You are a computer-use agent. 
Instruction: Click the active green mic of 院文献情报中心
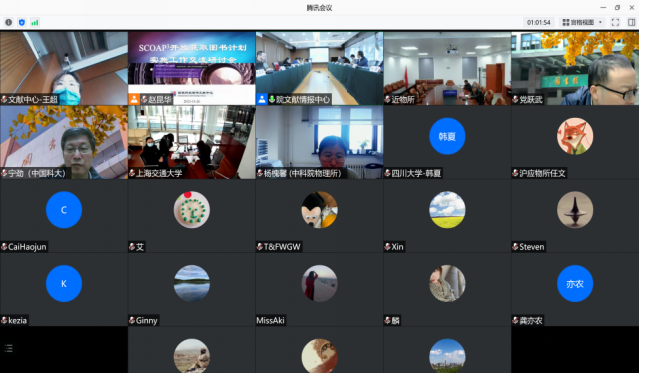coord(272,99)
